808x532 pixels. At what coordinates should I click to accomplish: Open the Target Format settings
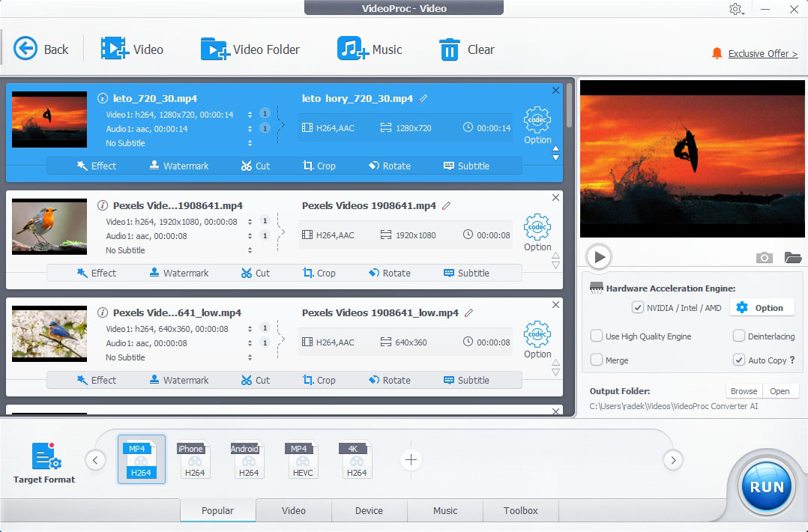point(44,462)
